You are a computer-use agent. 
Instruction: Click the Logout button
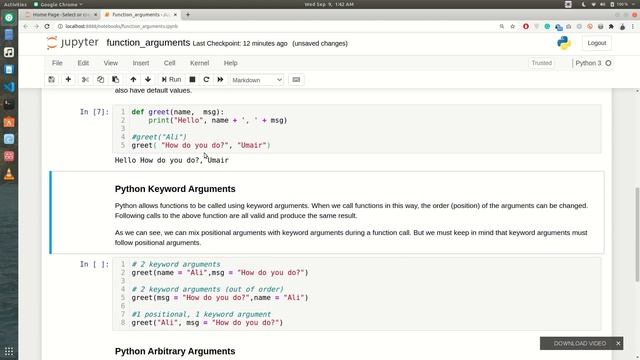point(597,43)
